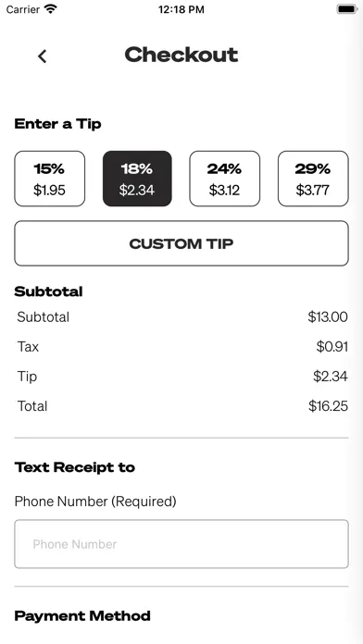Viewport: 363px width, 644px height.
Task: Tap the Tax amount $0.91
Action: [x=332, y=347]
